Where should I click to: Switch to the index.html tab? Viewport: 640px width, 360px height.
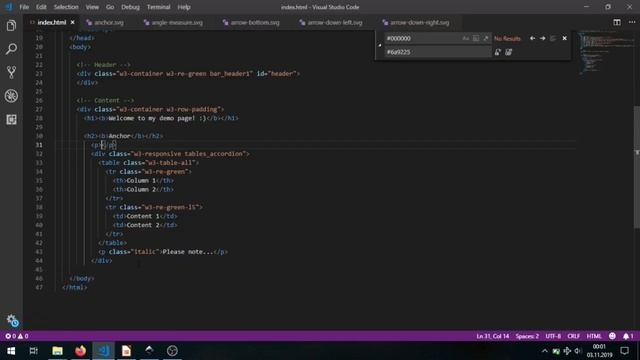pos(51,22)
